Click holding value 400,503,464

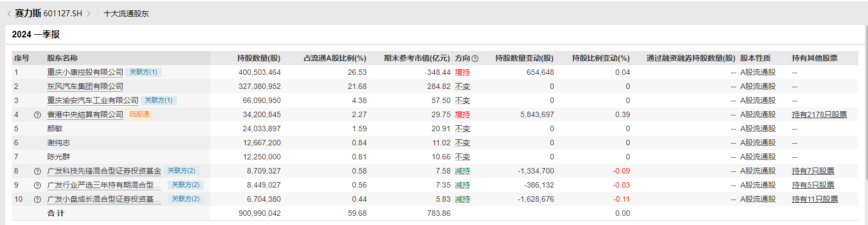[259, 72]
